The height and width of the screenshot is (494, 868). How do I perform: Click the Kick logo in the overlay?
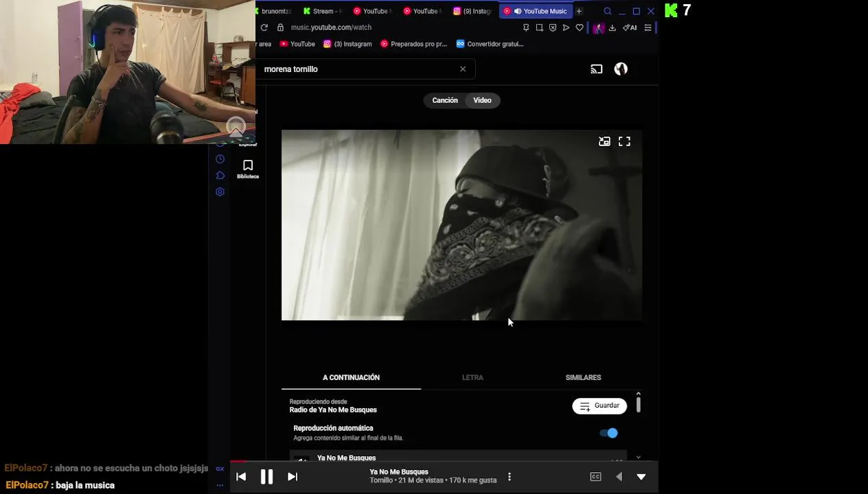click(671, 10)
